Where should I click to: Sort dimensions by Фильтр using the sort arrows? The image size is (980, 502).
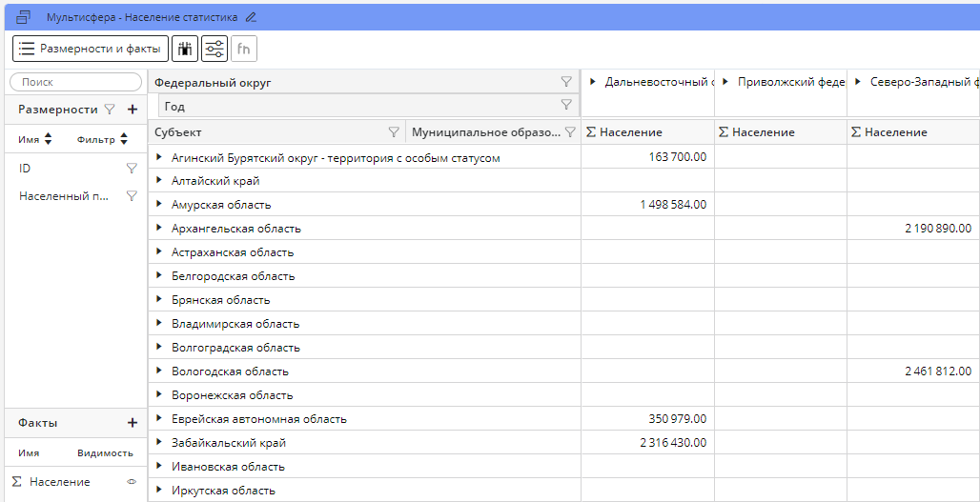coord(123,140)
